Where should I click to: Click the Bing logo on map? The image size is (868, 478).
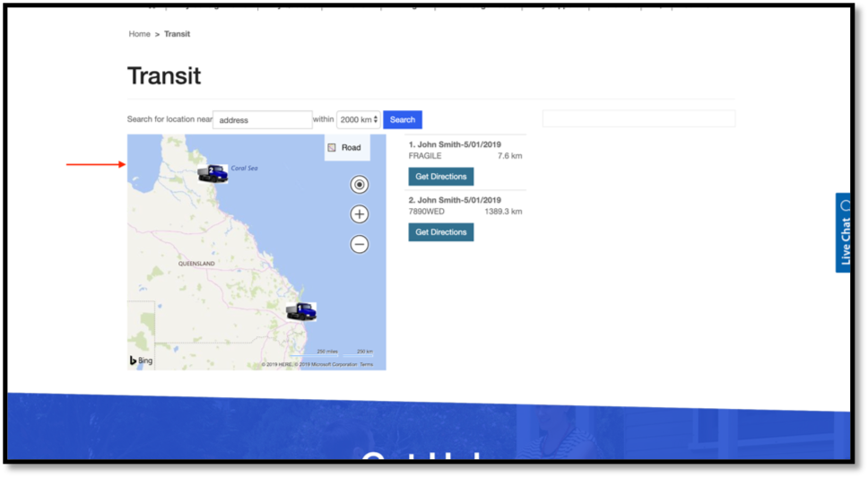(141, 361)
